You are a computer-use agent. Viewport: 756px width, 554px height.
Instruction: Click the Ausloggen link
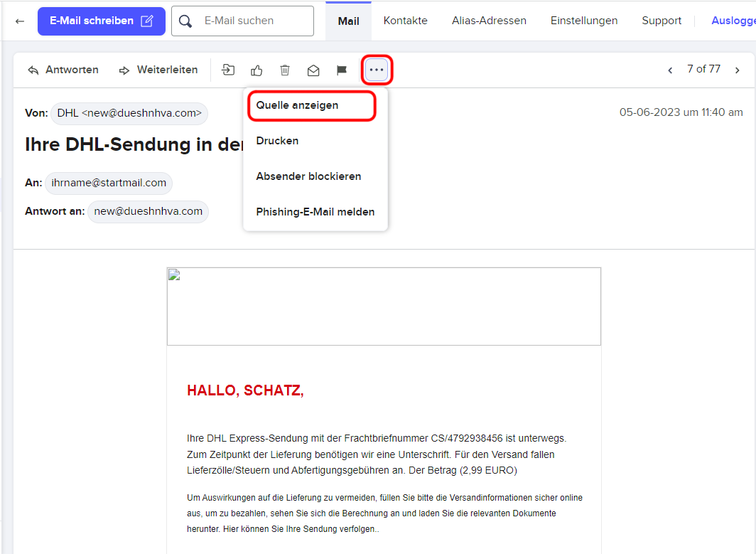tap(733, 21)
